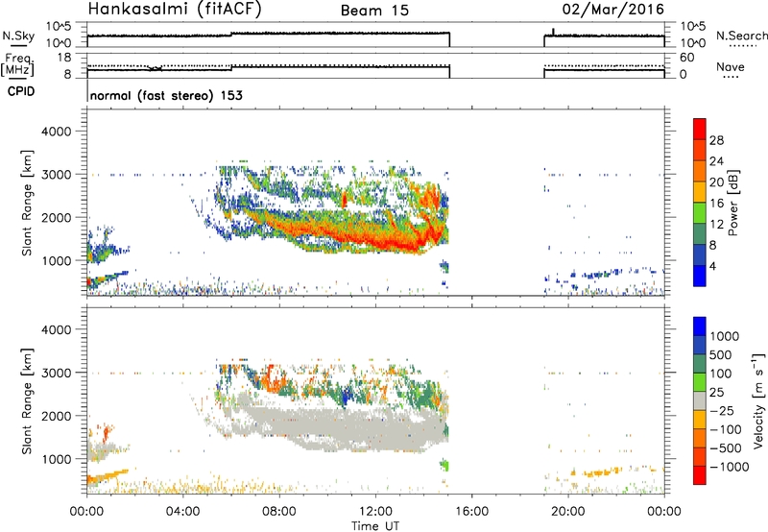
Task: Click the "500" velocity colorbar label
Action: pyautogui.click(x=723, y=355)
